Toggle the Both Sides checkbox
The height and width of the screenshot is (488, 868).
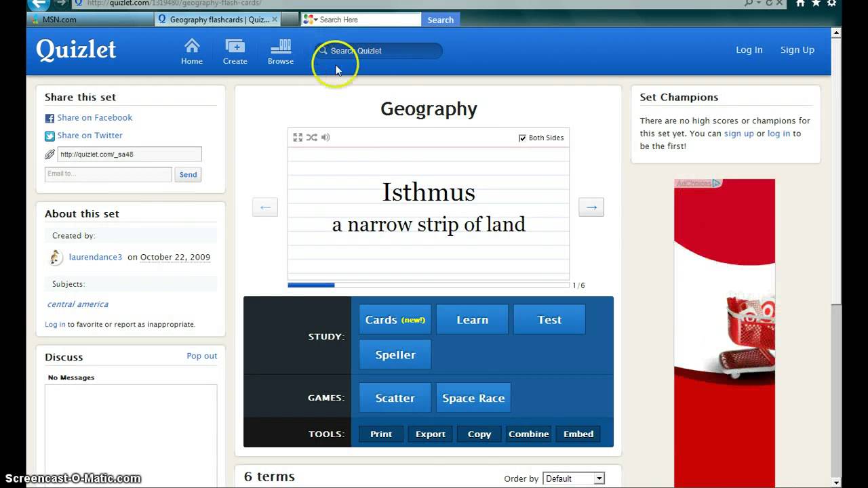[x=522, y=138]
